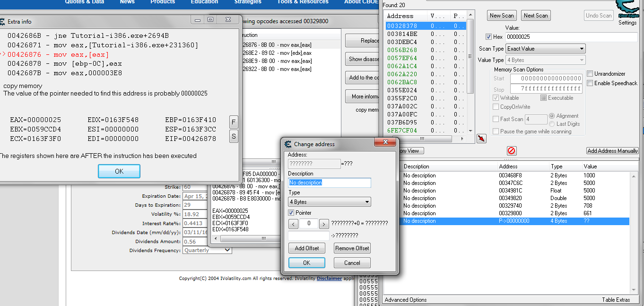
Task: Click the Description text input field
Action: (x=330, y=183)
